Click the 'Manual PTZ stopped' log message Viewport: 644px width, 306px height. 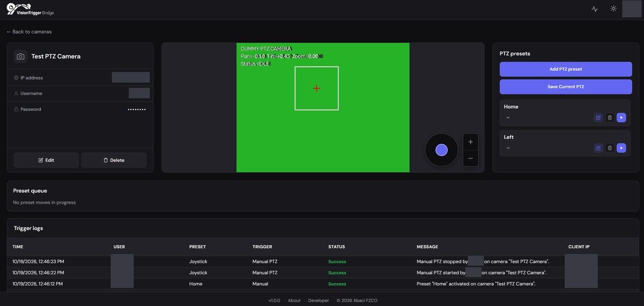coord(482,261)
